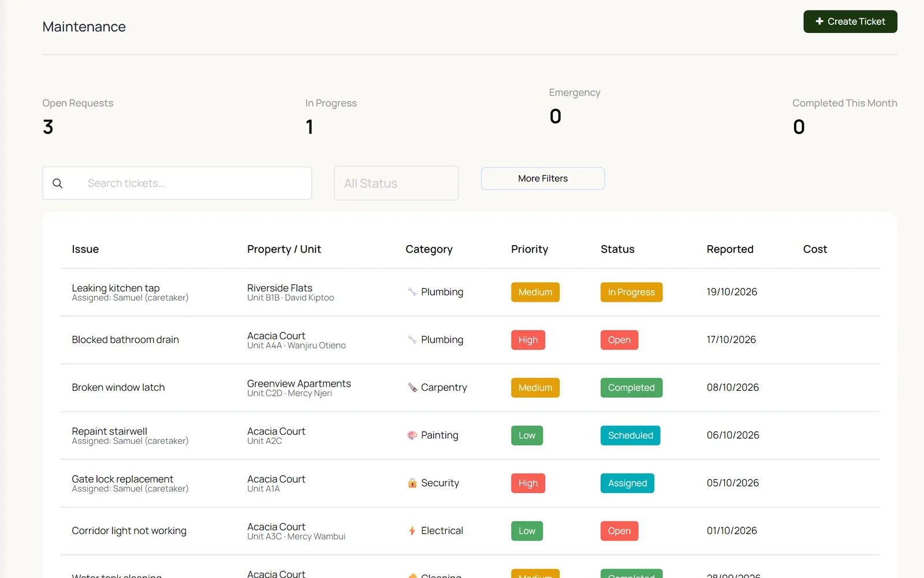924x578 pixels.
Task: Click Greenview Apartments property name
Action: (299, 383)
